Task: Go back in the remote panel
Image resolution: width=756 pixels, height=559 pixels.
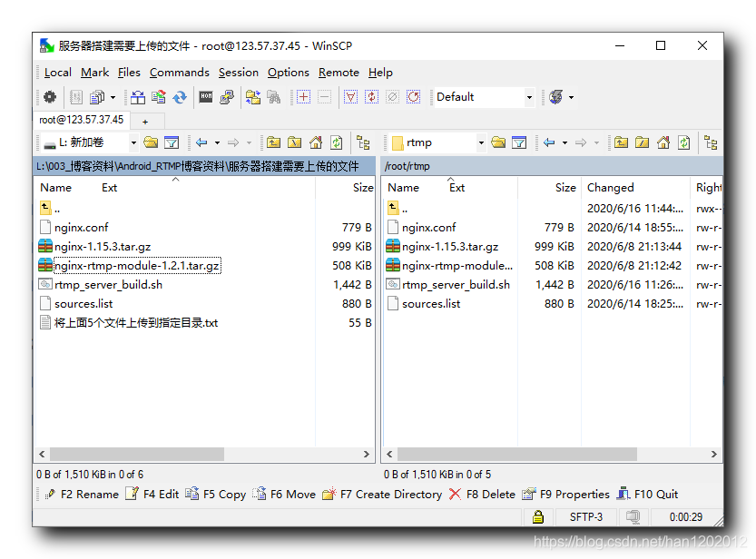Action: point(549,142)
